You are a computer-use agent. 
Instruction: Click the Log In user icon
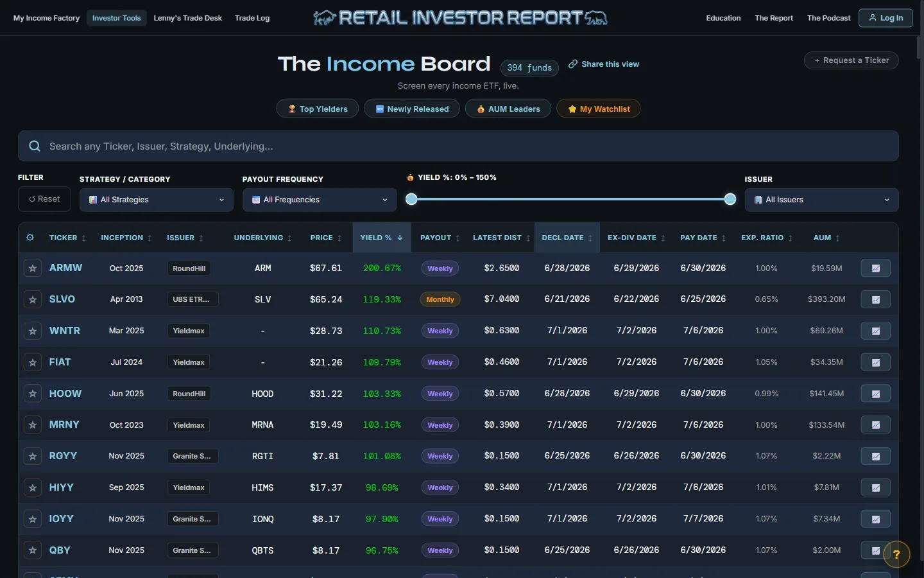[873, 18]
